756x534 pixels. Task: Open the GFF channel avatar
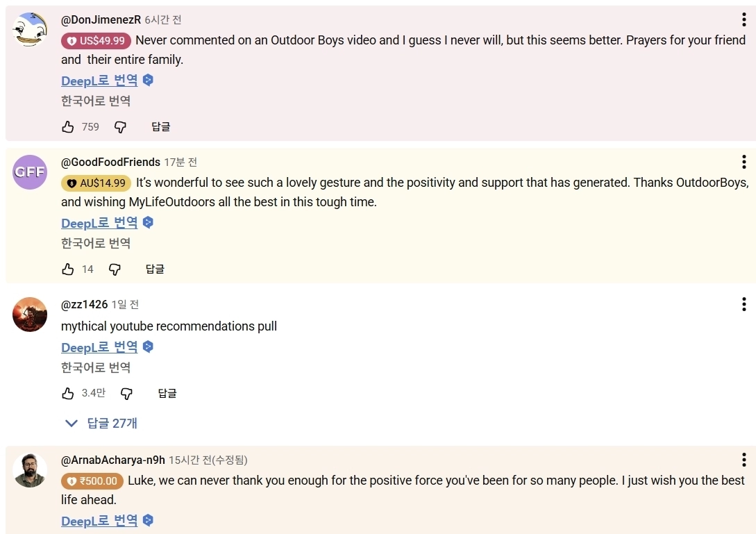click(29, 172)
